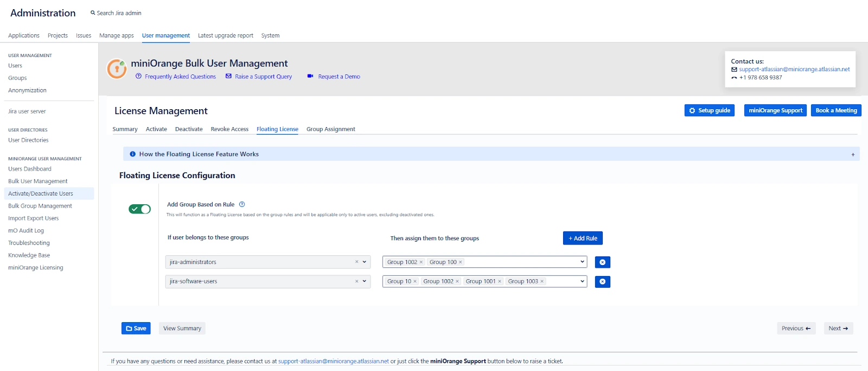Expand the How the Floating License Feature Works section

853,154
